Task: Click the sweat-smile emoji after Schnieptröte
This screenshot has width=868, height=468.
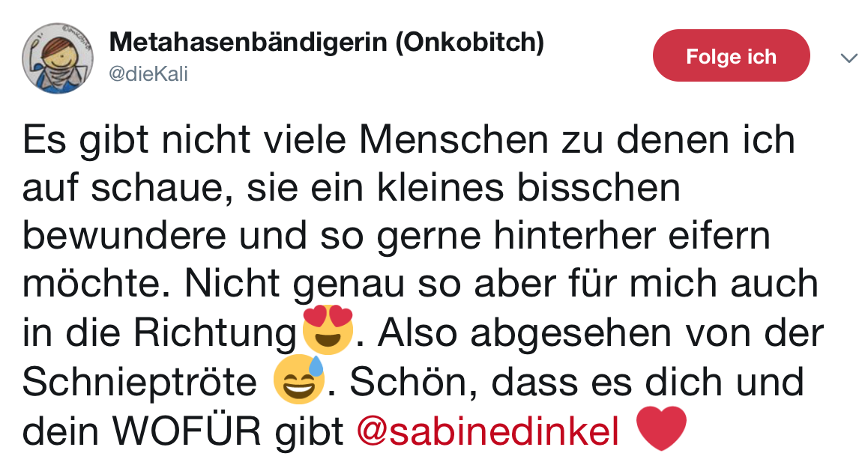Action: click(298, 380)
